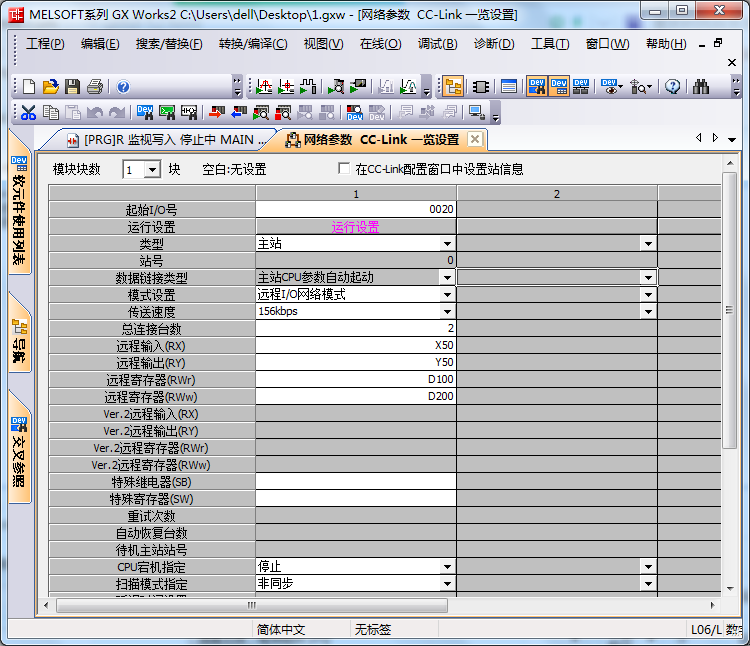
Task: Open the 模块块数 count dropdown
Action: coord(152,170)
